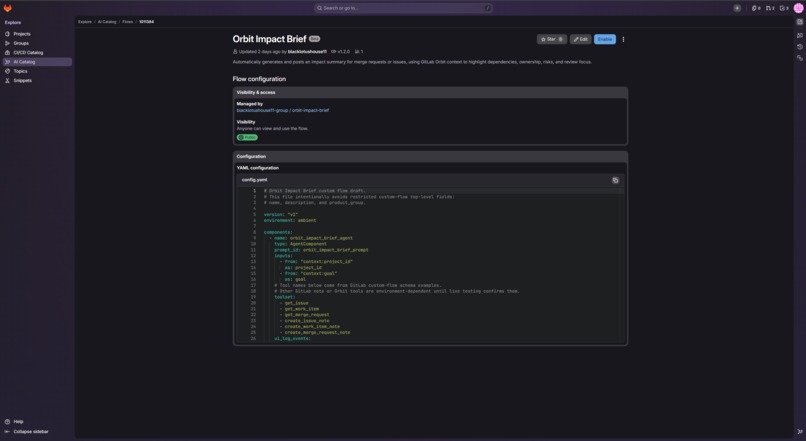
Task: Click the bottom-right corner panel icon
Action: (x=800, y=432)
